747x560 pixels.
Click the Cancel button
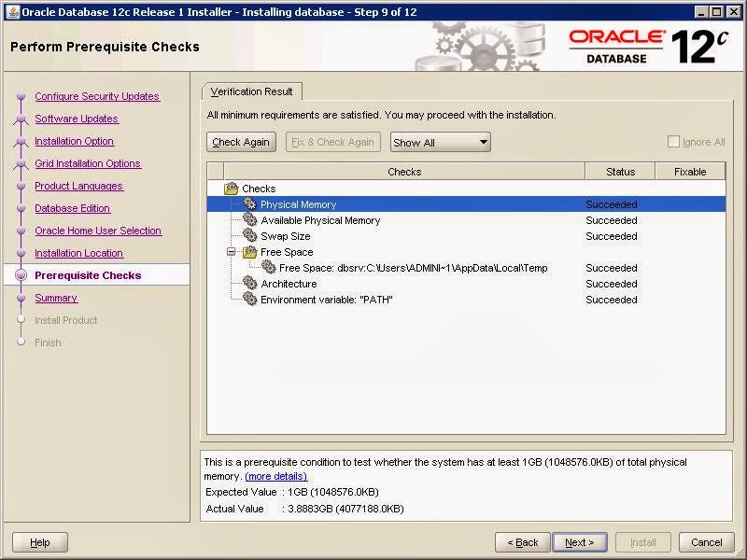(x=707, y=542)
